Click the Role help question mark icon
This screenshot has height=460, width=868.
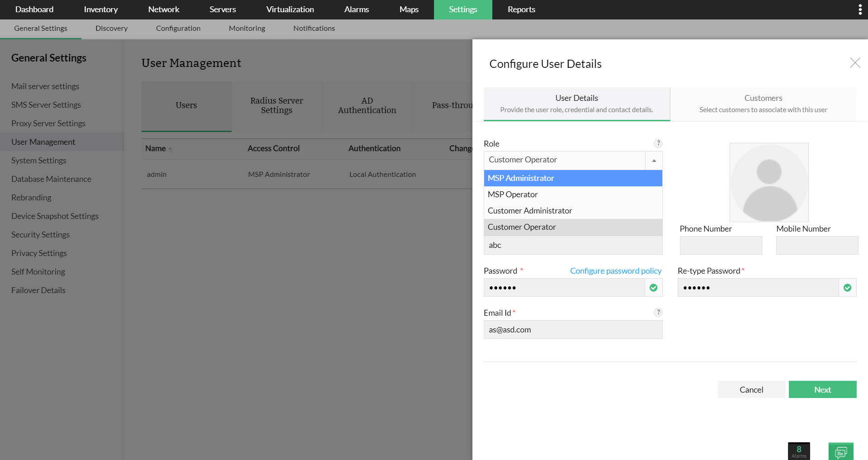(x=658, y=143)
